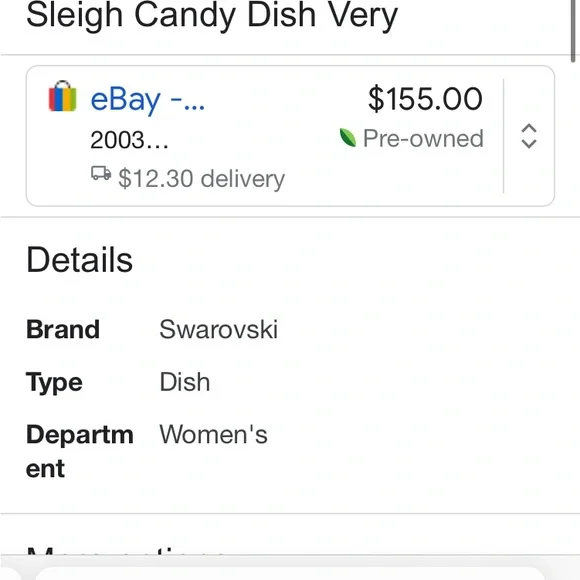Screen dimensions: 580x580
Task: Click the bottom sheet bar
Action: [290, 567]
